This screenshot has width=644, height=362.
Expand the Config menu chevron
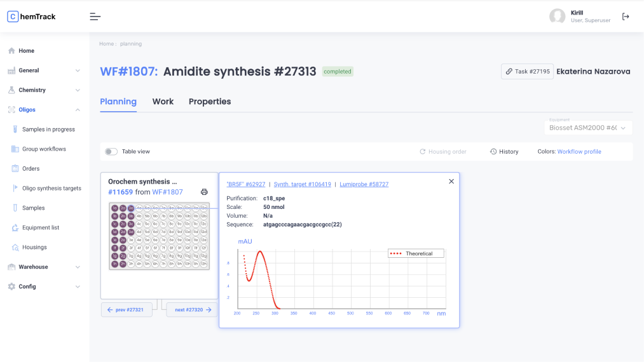(78, 287)
